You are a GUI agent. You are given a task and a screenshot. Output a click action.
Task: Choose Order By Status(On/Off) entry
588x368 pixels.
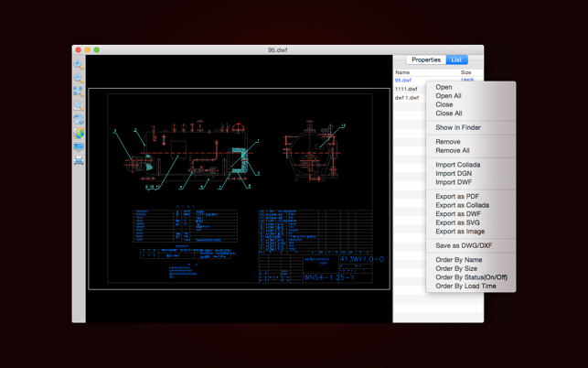(x=471, y=277)
